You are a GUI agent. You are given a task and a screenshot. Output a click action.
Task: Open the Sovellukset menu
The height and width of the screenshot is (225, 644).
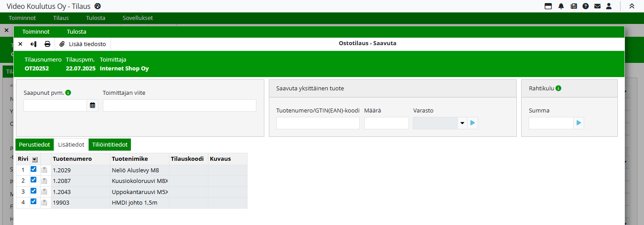point(137,18)
